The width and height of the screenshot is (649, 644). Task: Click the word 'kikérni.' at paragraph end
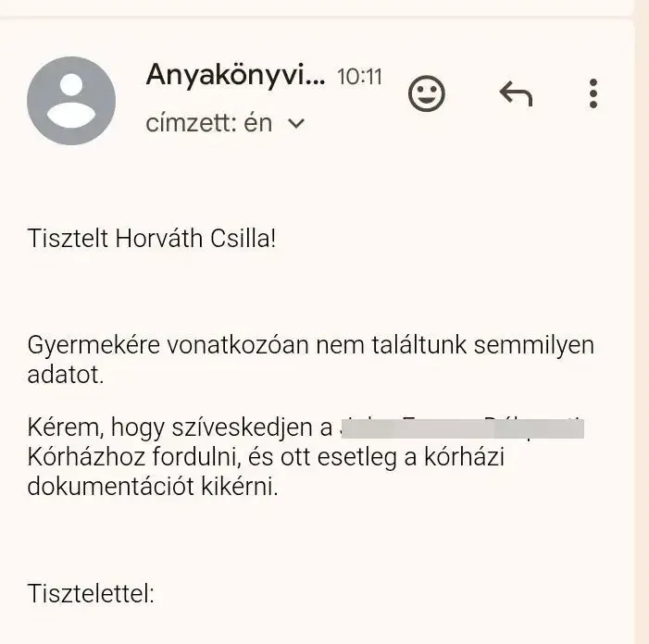[246, 486]
